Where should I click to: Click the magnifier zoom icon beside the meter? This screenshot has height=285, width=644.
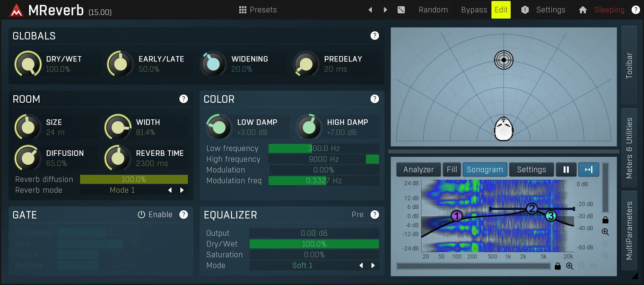coord(605,232)
